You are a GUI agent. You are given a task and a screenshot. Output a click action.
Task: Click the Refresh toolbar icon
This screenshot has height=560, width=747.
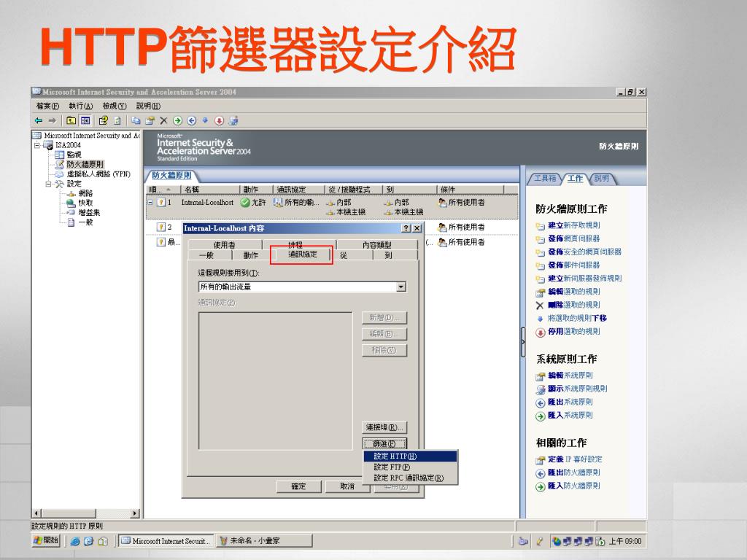117,120
